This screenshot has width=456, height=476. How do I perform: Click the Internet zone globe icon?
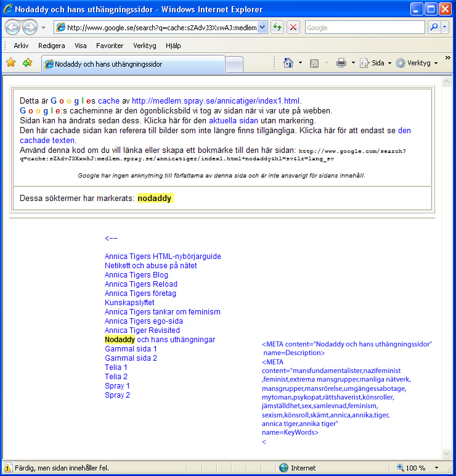(x=283, y=468)
